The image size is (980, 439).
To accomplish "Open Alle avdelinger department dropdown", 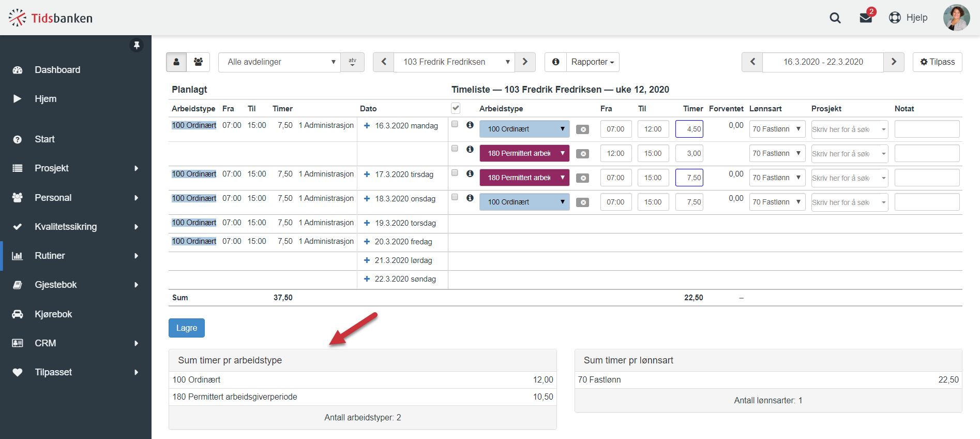I will click(x=279, y=62).
